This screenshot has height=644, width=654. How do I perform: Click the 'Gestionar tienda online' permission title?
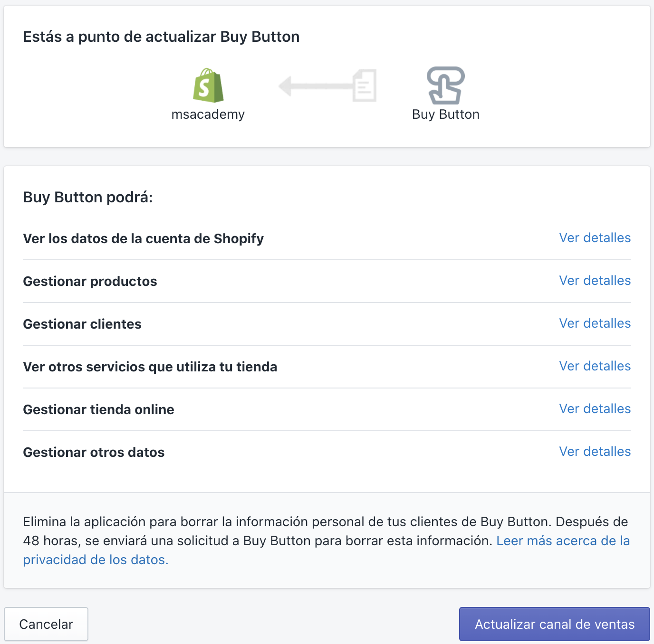(98, 409)
